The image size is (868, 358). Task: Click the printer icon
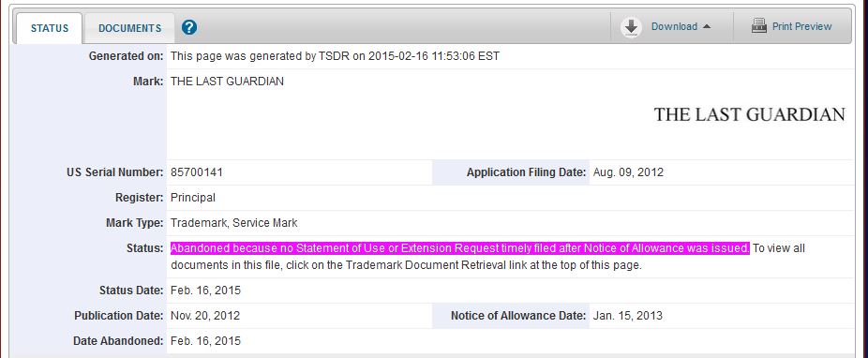pyautogui.click(x=759, y=26)
